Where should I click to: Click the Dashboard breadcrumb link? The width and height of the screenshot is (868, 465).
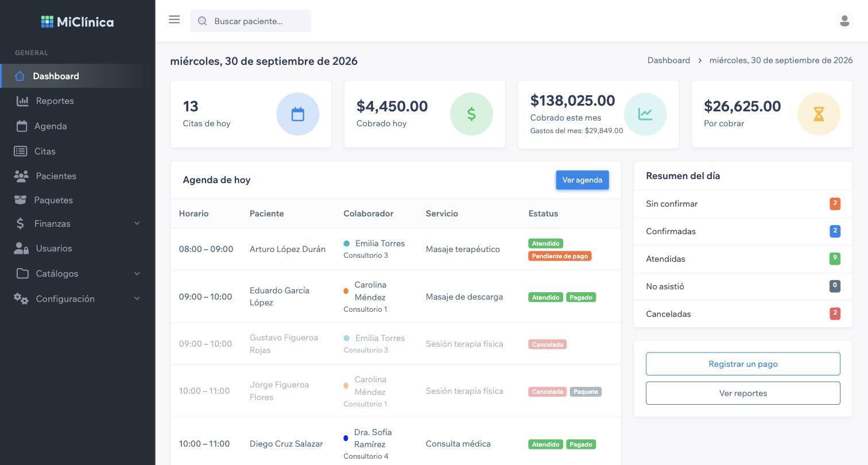[669, 60]
